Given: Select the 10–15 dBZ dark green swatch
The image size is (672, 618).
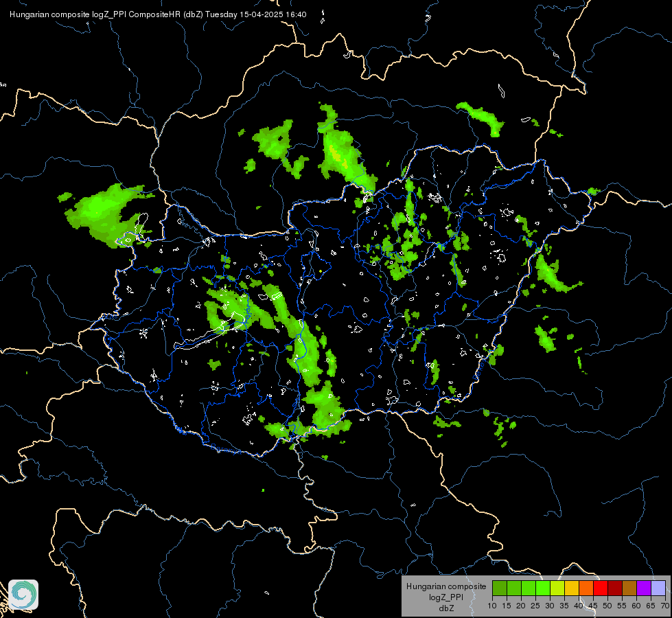Looking at the screenshot, I should click(500, 588).
